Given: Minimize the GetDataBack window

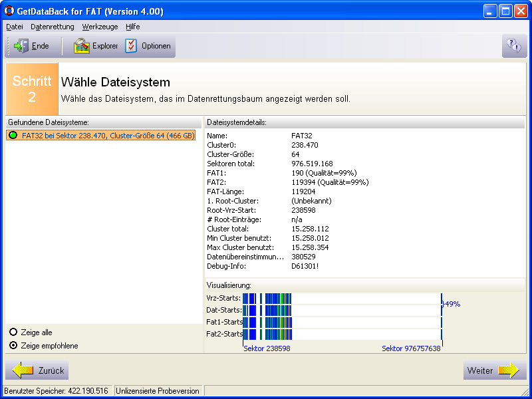Looking at the screenshot, I should [489, 11].
